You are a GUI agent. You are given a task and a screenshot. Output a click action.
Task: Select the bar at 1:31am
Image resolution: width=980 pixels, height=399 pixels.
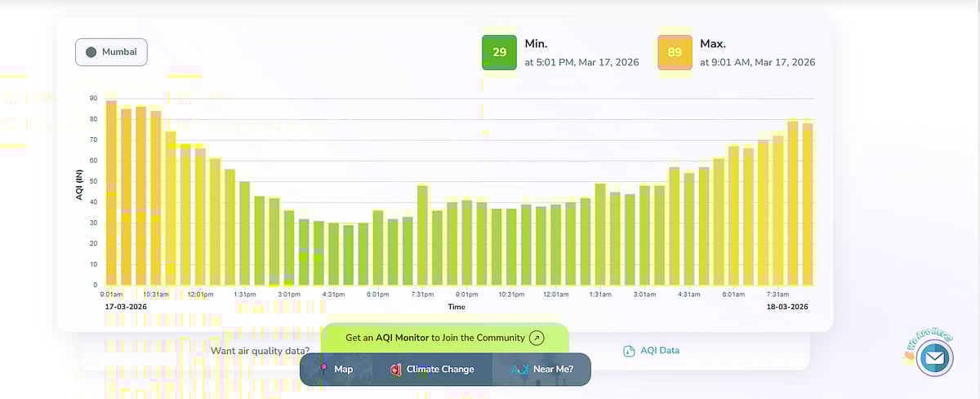pyautogui.click(x=599, y=235)
